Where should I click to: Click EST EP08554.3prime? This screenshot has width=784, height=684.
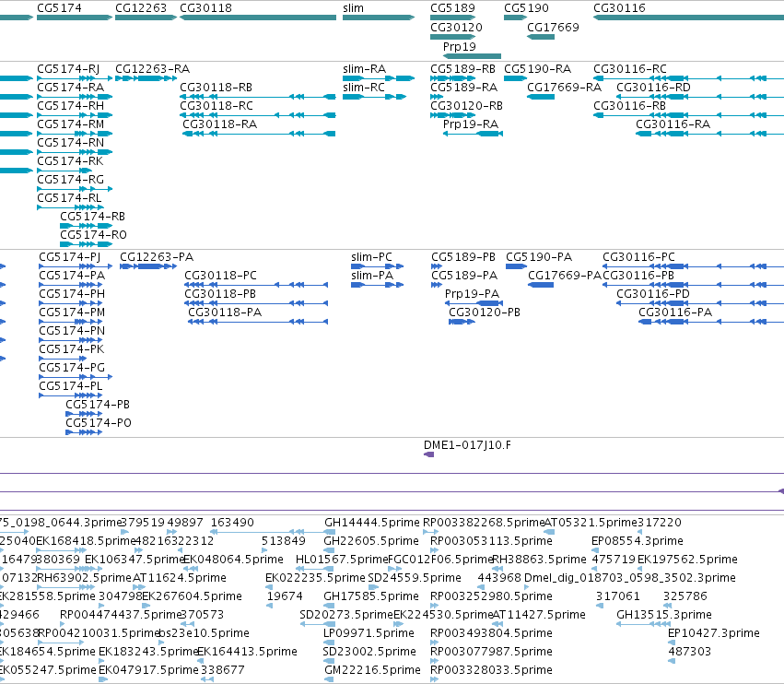[x=637, y=541]
